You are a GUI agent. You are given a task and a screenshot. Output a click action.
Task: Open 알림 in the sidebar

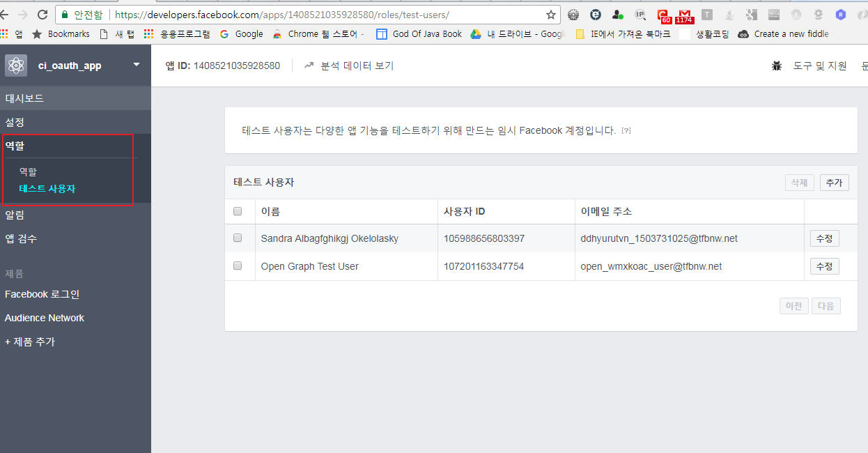[x=75, y=215]
